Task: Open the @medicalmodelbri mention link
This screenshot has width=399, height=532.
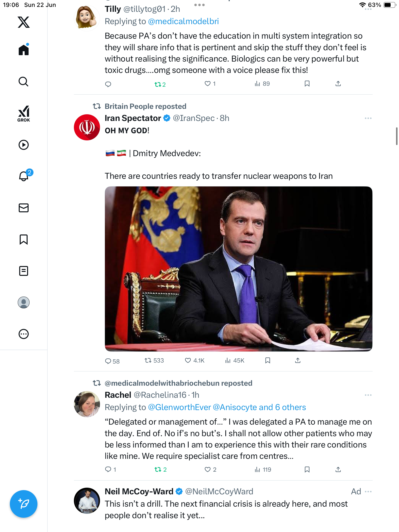Action: (x=183, y=21)
